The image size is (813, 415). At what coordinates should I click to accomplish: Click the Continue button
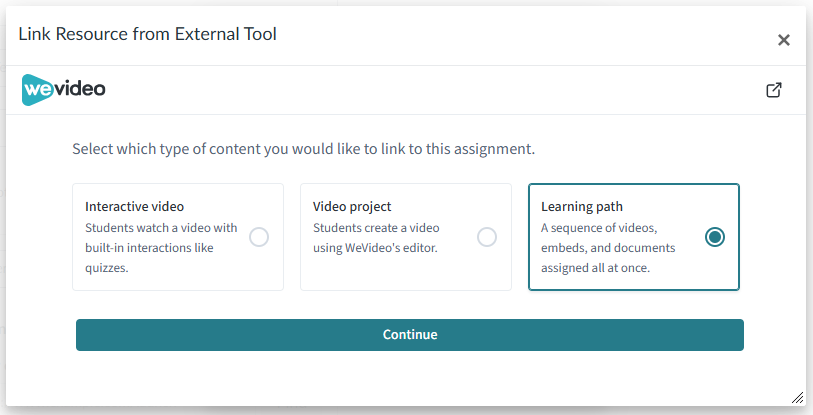[x=410, y=335]
